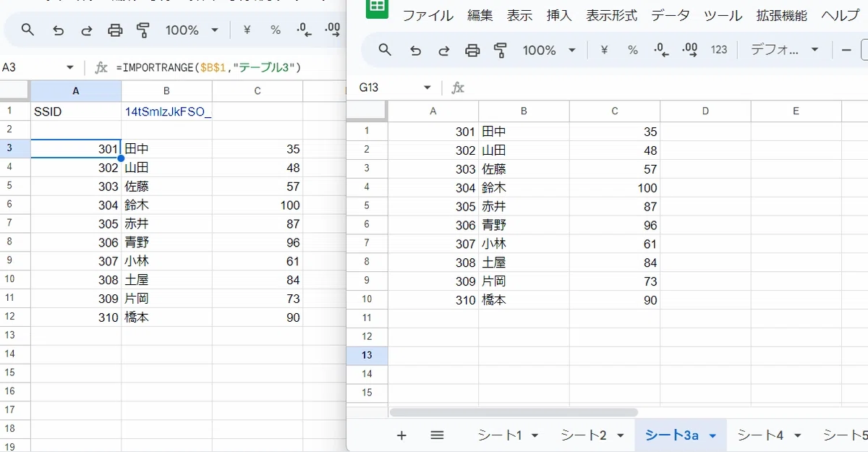Open the 表示 menu
The image size is (868, 452).
(x=519, y=15)
